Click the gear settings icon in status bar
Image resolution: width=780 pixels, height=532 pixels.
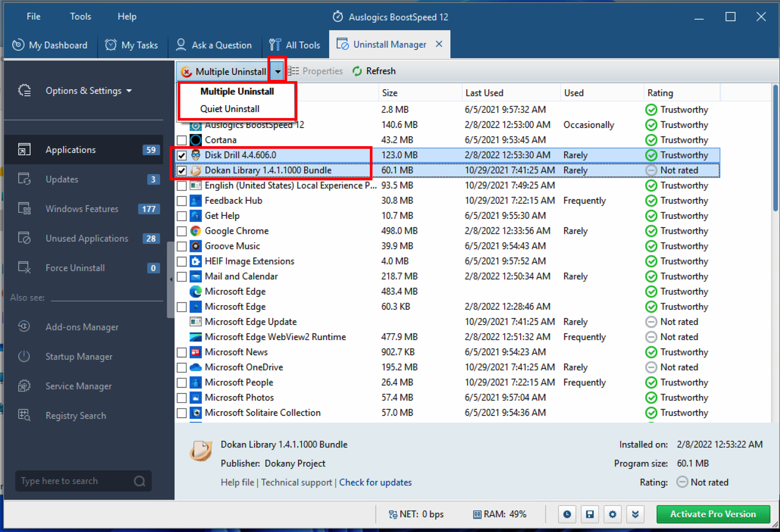[x=613, y=514]
